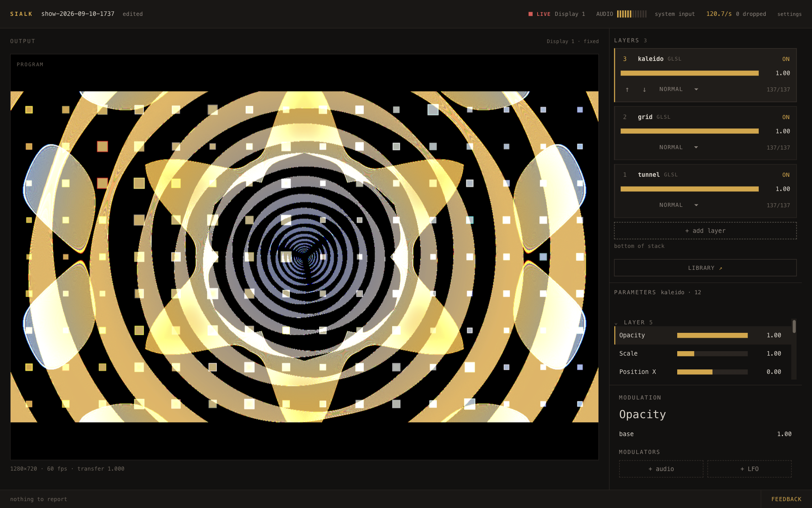Image resolution: width=812 pixels, height=508 pixels.
Task: Select the grid layer name
Action: tap(645, 117)
